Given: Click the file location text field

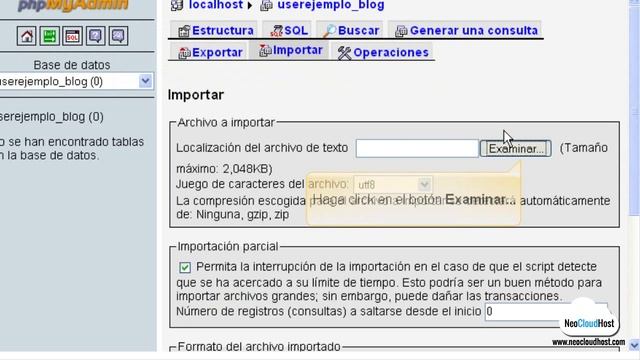Looking at the screenshot, I should point(417,148).
